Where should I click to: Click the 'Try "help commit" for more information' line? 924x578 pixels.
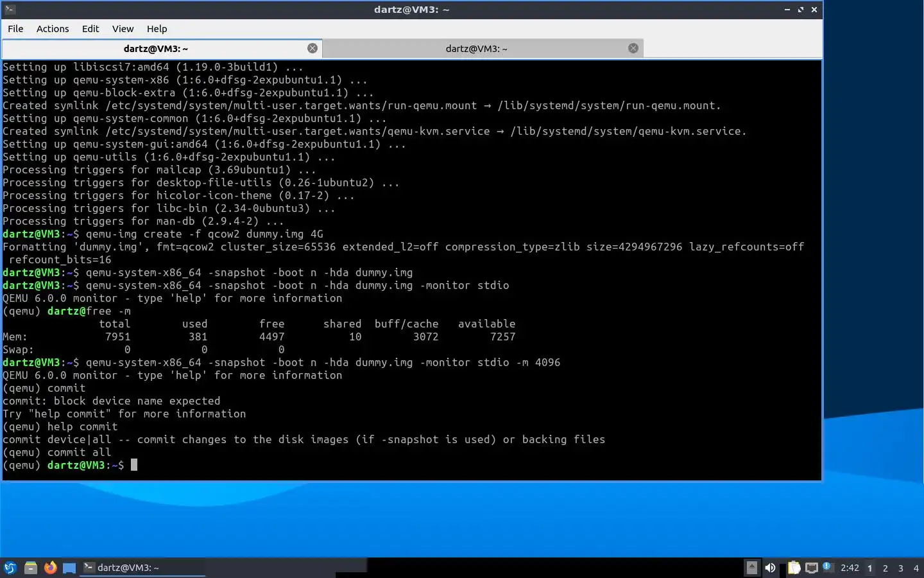[124, 414]
